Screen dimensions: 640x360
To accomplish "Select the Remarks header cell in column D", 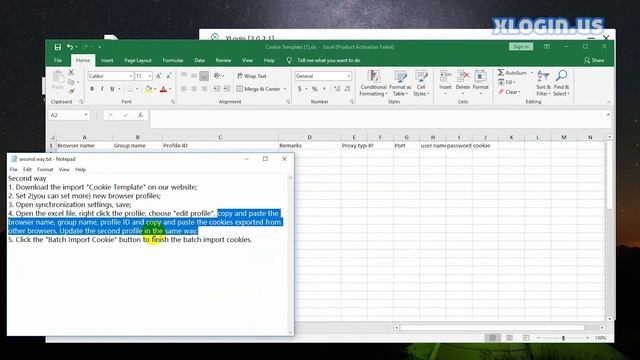I will (309, 146).
